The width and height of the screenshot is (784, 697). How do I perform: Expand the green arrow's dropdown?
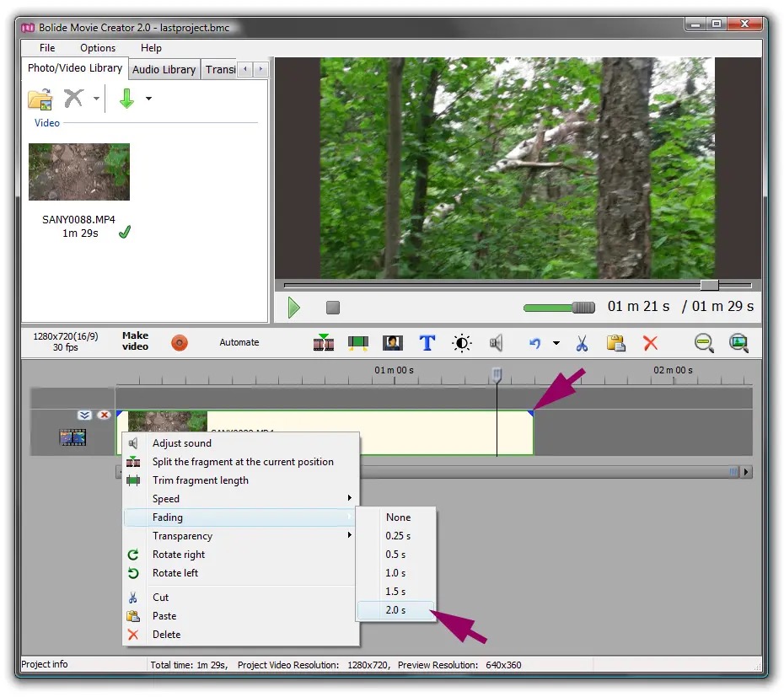pos(148,99)
